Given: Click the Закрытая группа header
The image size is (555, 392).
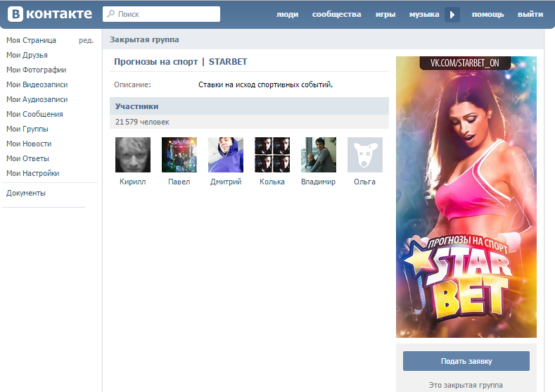Looking at the screenshot, I should pyautogui.click(x=144, y=39).
